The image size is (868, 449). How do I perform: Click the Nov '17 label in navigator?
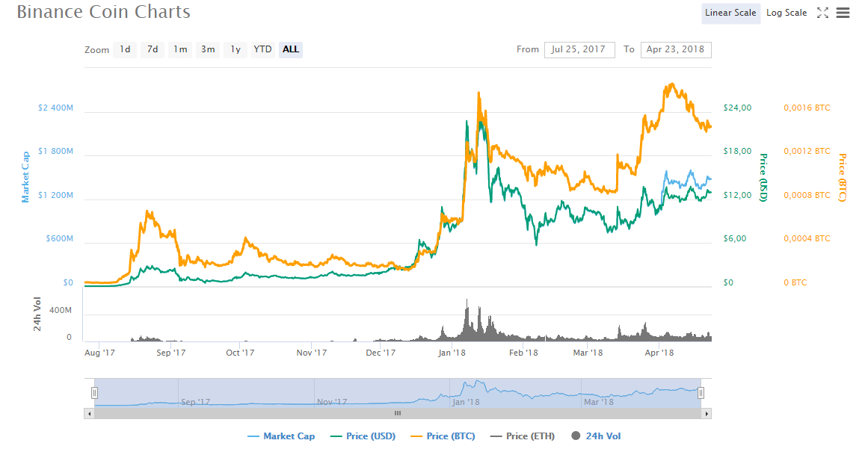(x=332, y=403)
